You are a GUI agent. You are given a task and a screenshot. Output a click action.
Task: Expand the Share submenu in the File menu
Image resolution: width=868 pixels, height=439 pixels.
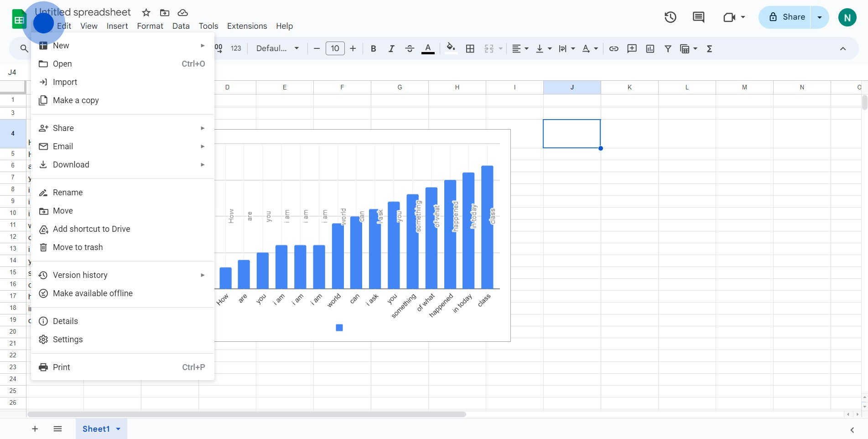(123, 128)
